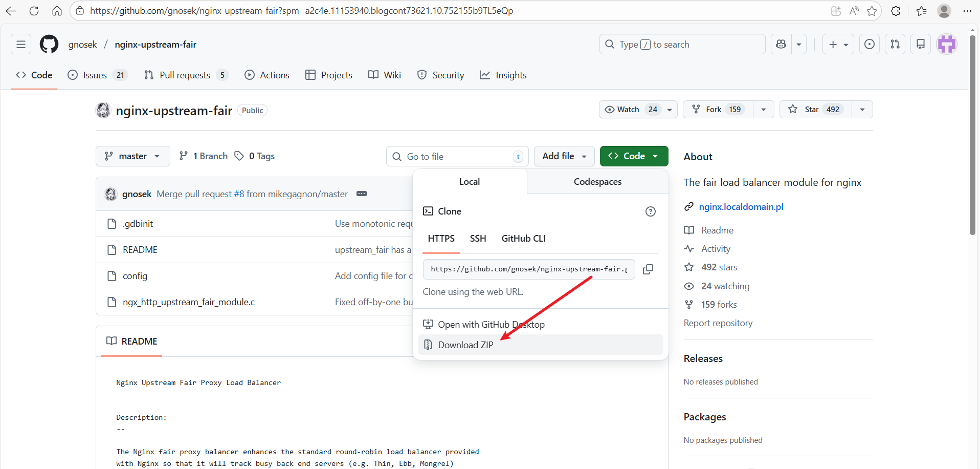Screen dimensions: 980x469
Task: Open the Add file dropdown
Action: 564,156
